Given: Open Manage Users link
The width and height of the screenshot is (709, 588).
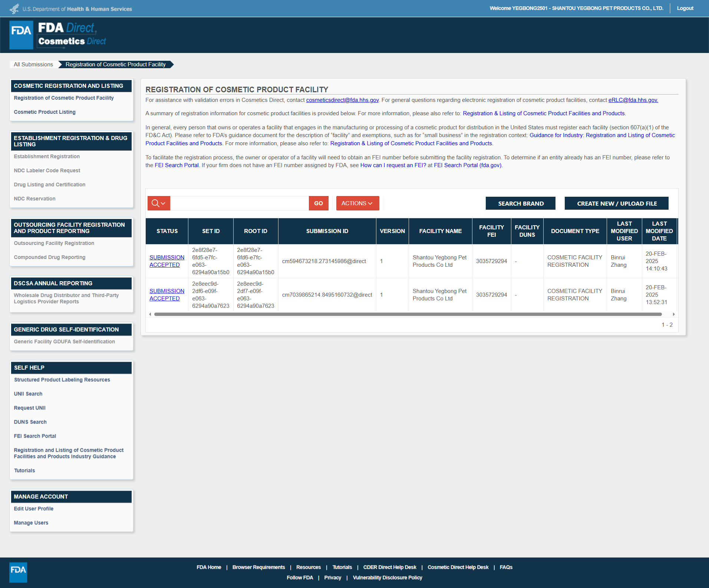Looking at the screenshot, I should tap(31, 523).
